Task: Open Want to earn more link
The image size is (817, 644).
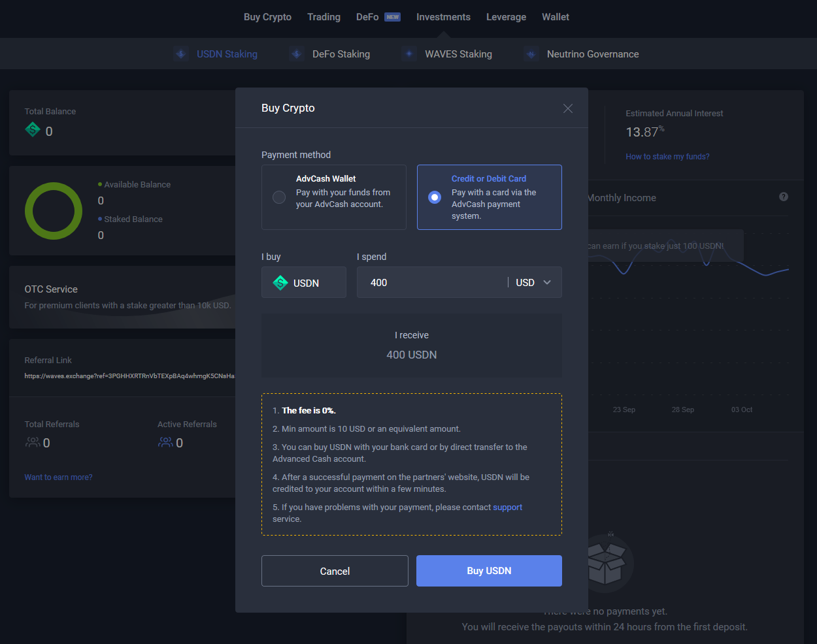Action: click(x=58, y=477)
